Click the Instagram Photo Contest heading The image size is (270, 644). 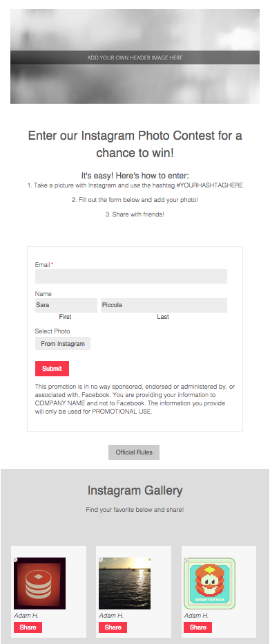pos(135,144)
